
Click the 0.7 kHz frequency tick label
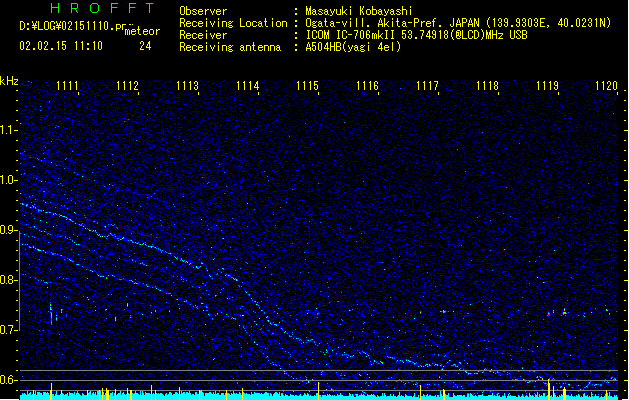point(8,330)
